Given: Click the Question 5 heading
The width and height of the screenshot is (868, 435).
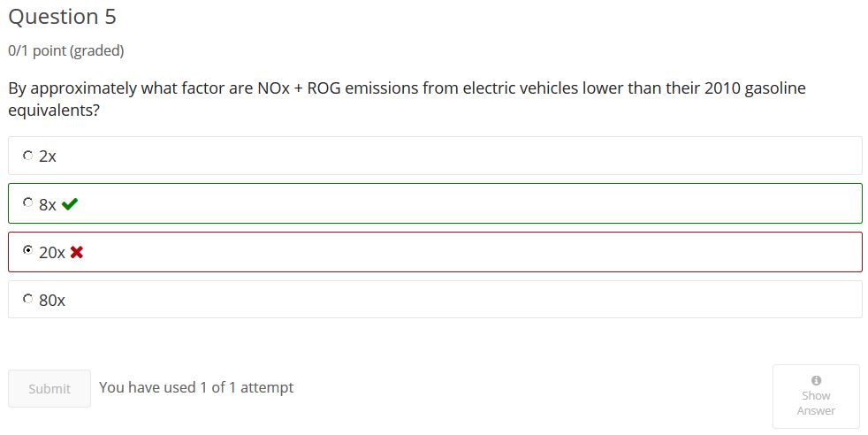Looking at the screenshot, I should (62, 17).
